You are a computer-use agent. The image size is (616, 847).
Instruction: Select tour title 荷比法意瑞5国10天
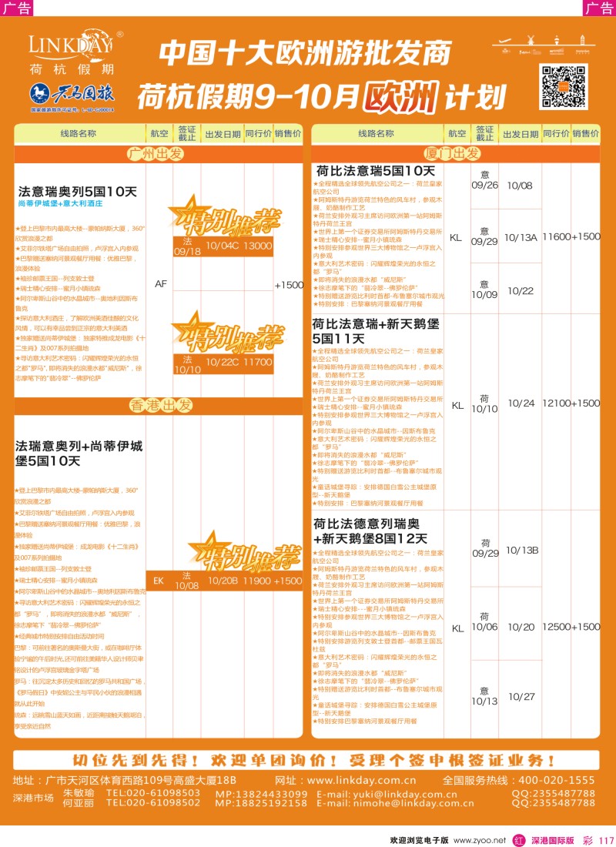point(376,171)
